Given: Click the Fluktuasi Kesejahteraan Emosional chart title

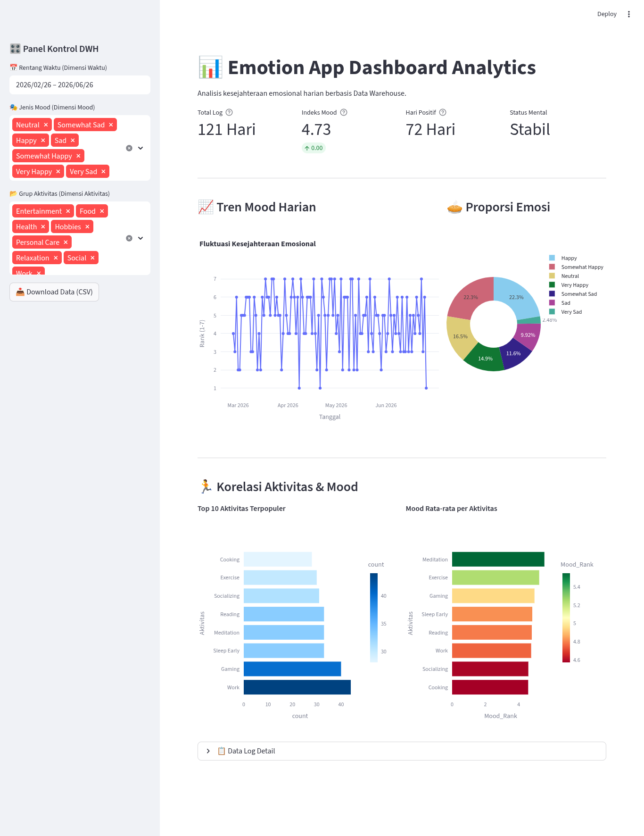Looking at the screenshot, I should (257, 244).
